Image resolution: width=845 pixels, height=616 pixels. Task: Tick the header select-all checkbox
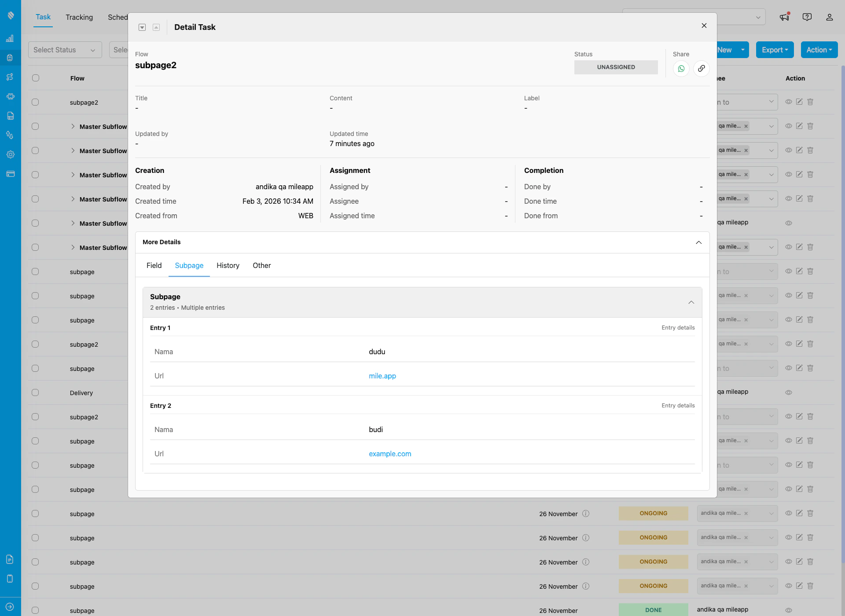point(35,78)
